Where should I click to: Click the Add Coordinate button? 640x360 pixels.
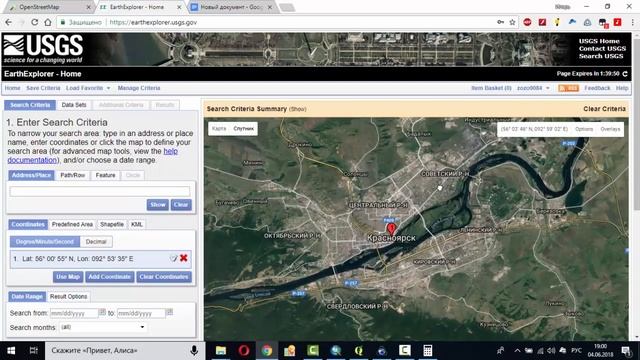(x=109, y=277)
